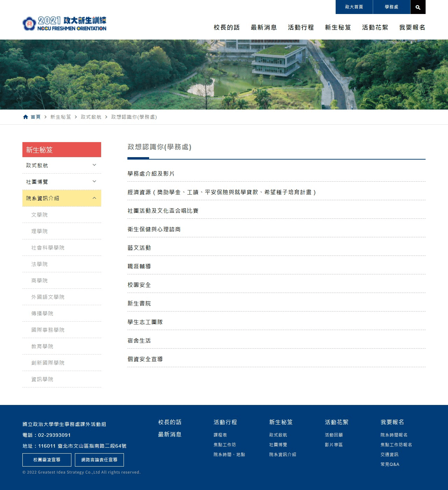Select 法學院 in sidebar
448x490 pixels.
tap(62, 264)
